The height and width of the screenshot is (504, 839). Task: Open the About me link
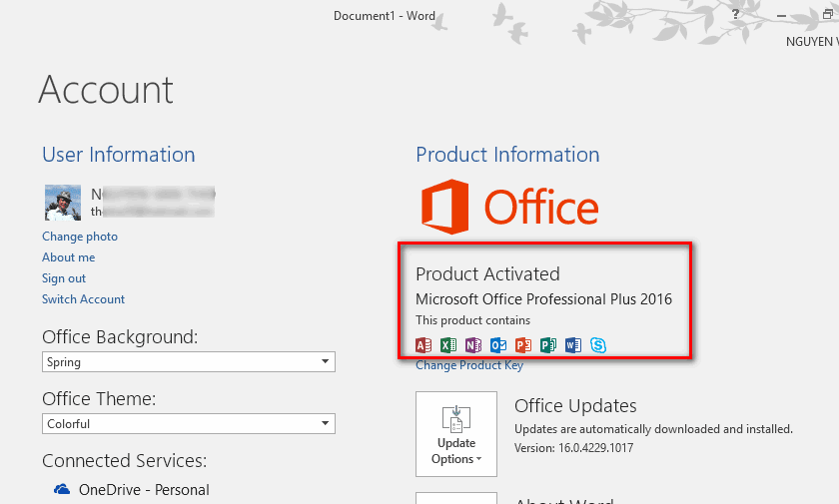click(69, 257)
